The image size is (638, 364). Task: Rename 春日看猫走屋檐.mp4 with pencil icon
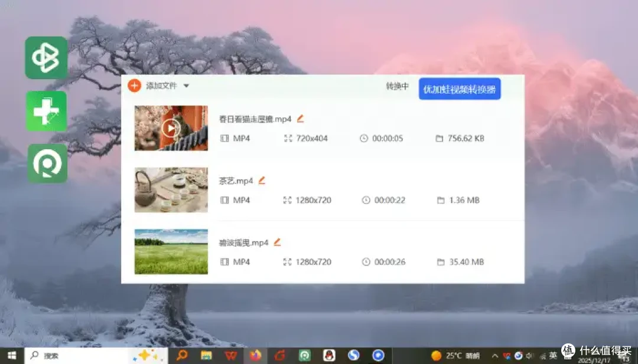tap(300, 119)
